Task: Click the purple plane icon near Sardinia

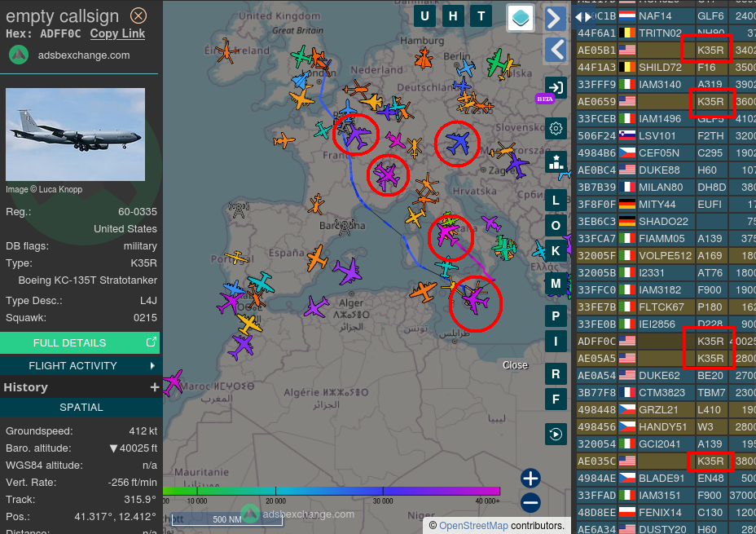Action: tap(347, 271)
